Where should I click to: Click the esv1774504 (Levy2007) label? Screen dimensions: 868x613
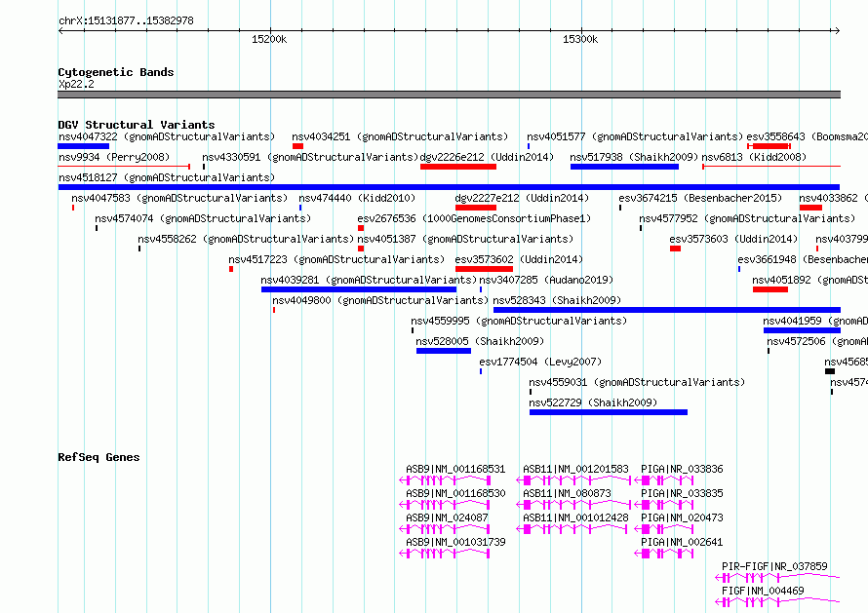[x=540, y=362]
